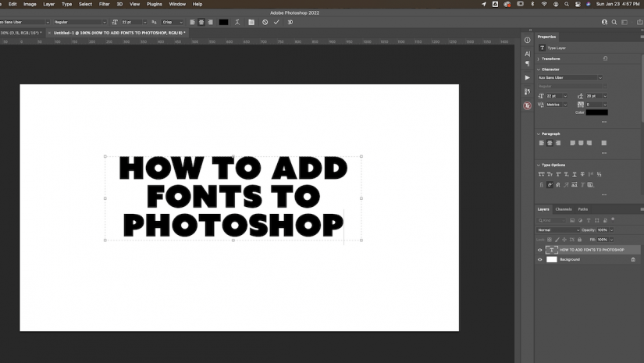644x363 pixels.
Task: Click the lock all attributes icon
Action: 578,240
